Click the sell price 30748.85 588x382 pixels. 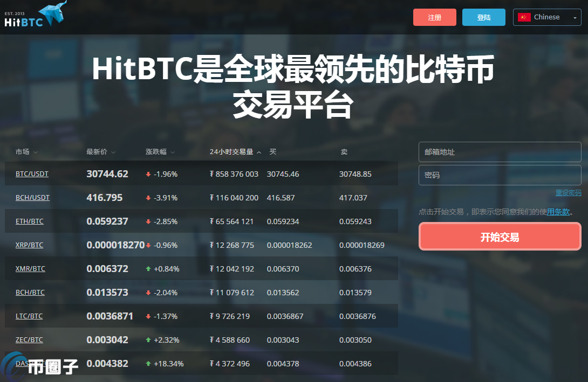click(355, 174)
